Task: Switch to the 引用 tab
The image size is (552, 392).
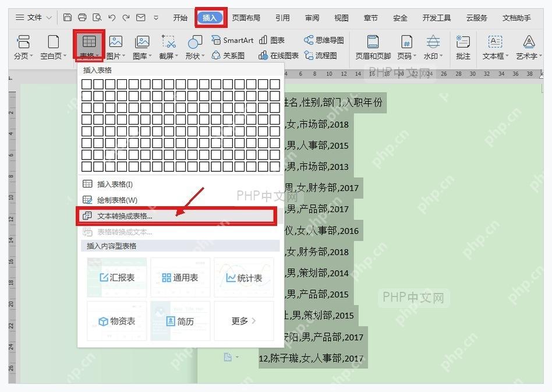Action: (282, 17)
